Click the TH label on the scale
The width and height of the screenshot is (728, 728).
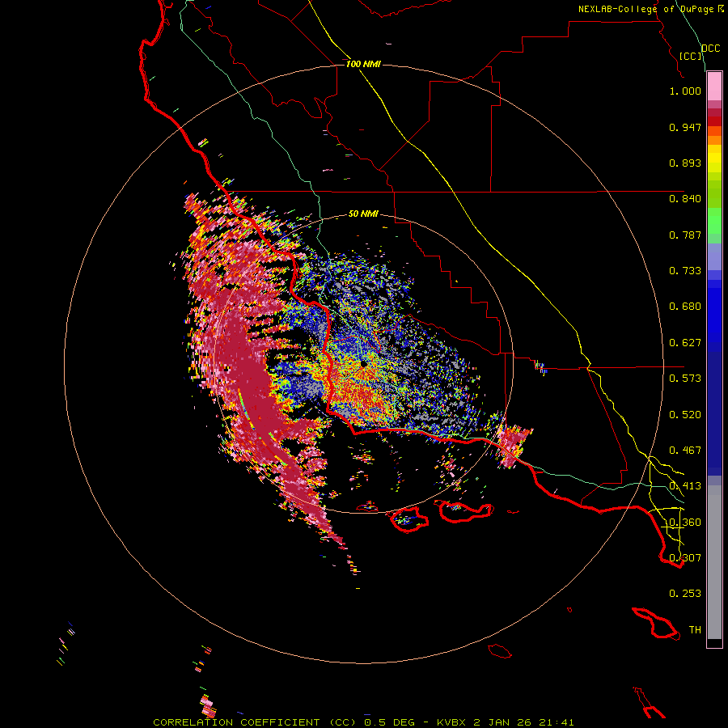pos(695,630)
